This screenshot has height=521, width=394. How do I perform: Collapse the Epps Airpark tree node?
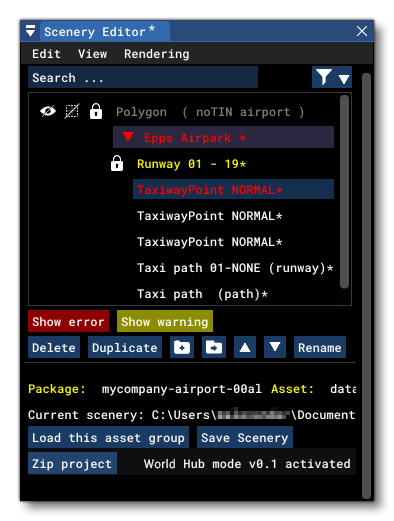click(x=128, y=137)
